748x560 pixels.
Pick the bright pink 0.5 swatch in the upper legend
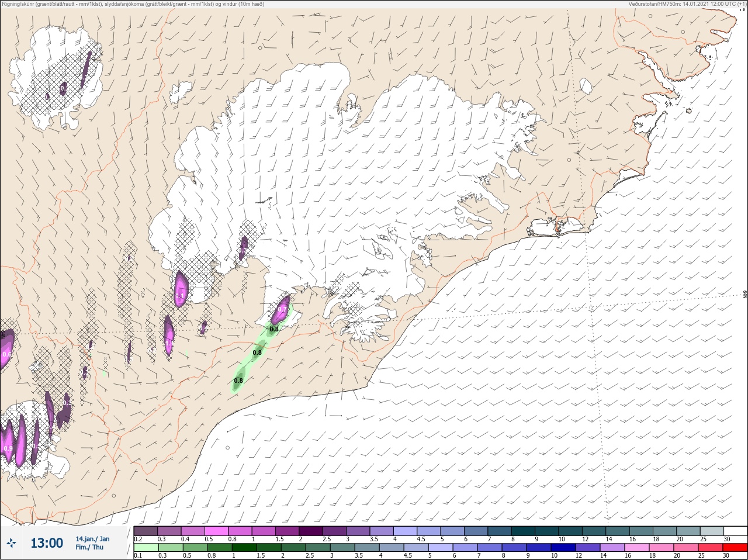tap(216, 531)
